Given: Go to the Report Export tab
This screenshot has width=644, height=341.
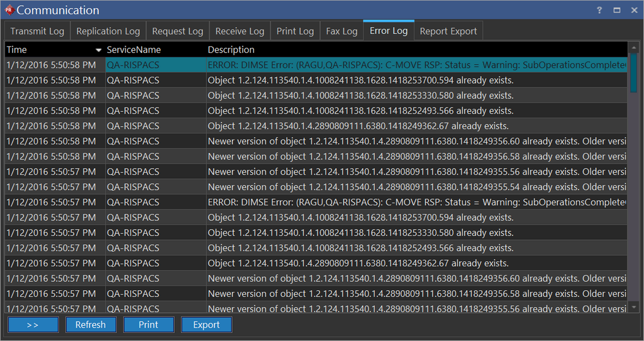Looking at the screenshot, I should 448,31.
